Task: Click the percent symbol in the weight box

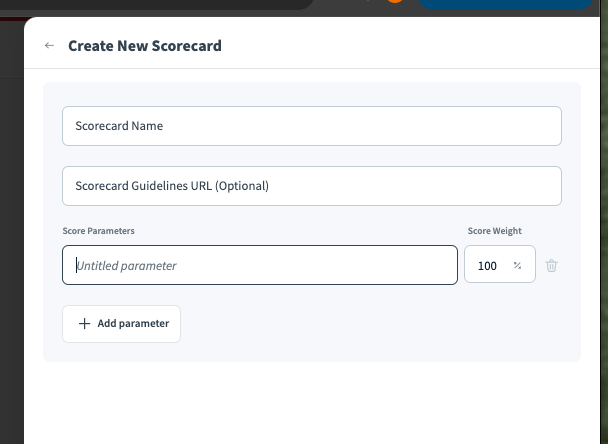Action: [x=517, y=266]
